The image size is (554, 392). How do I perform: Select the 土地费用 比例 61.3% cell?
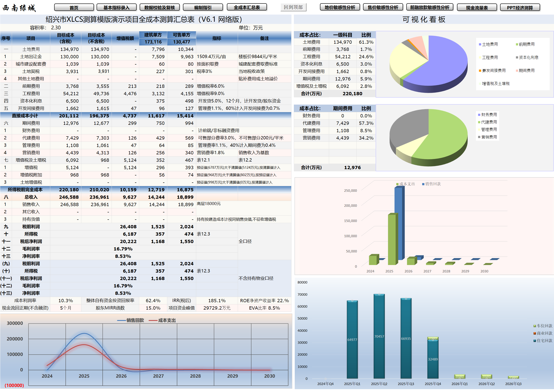(366, 42)
